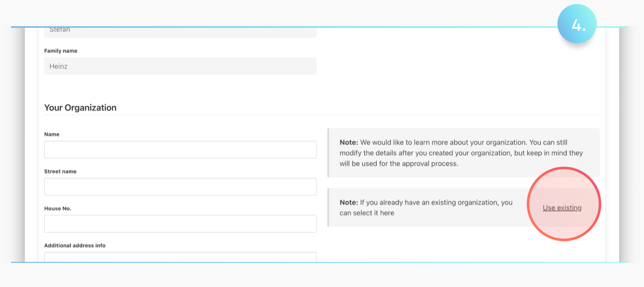Click the "Use existing" link
This screenshot has width=644, height=287.
562,207
